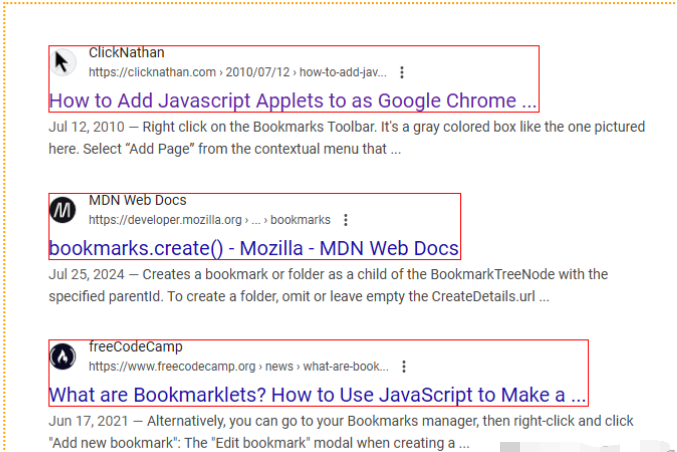Open "How to Add Javascript Applets" result
The height and width of the screenshot is (452, 677).
point(293,101)
